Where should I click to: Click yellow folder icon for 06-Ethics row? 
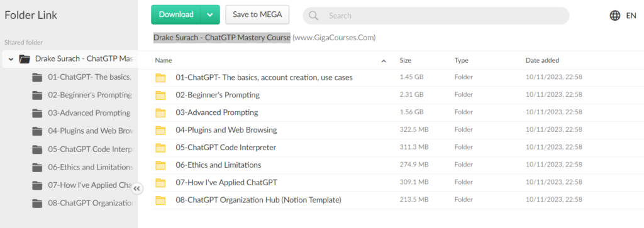[x=160, y=165]
